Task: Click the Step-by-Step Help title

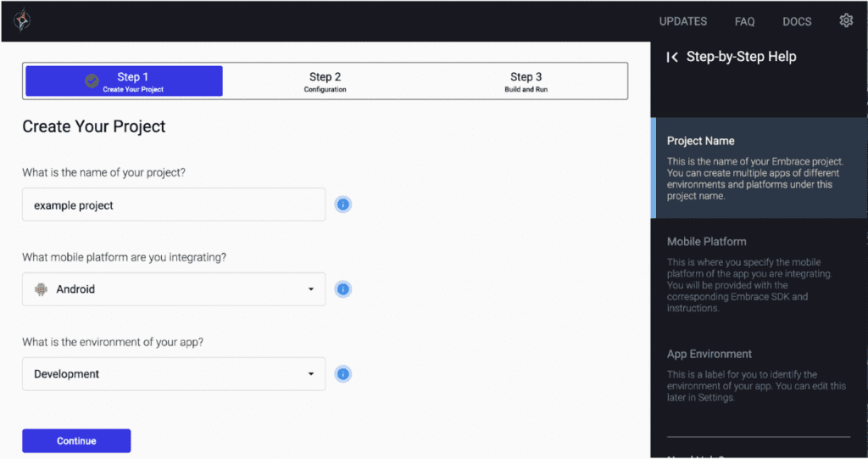Action: click(741, 57)
